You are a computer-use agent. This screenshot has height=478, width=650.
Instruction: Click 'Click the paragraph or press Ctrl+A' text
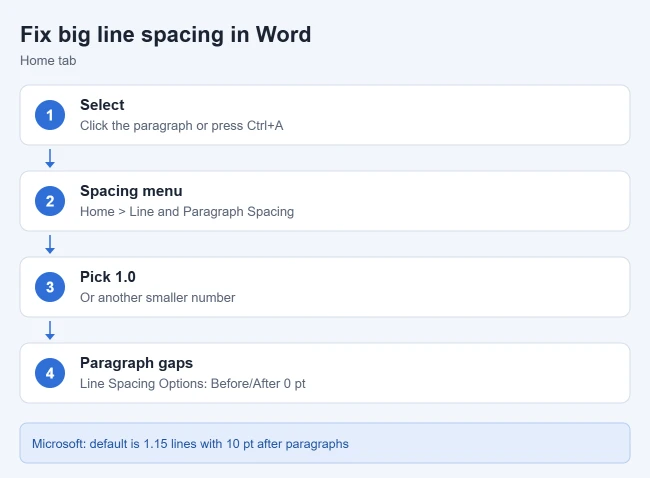coord(182,126)
